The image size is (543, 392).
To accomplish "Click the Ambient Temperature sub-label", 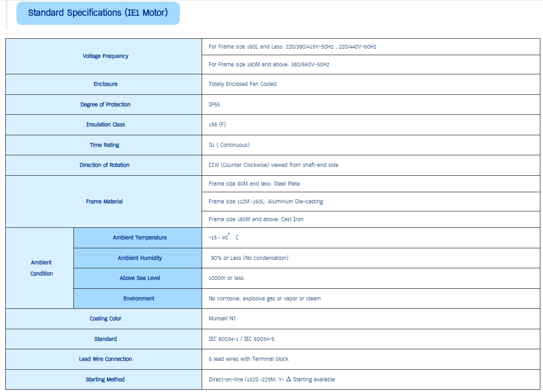I will coord(140,238).
